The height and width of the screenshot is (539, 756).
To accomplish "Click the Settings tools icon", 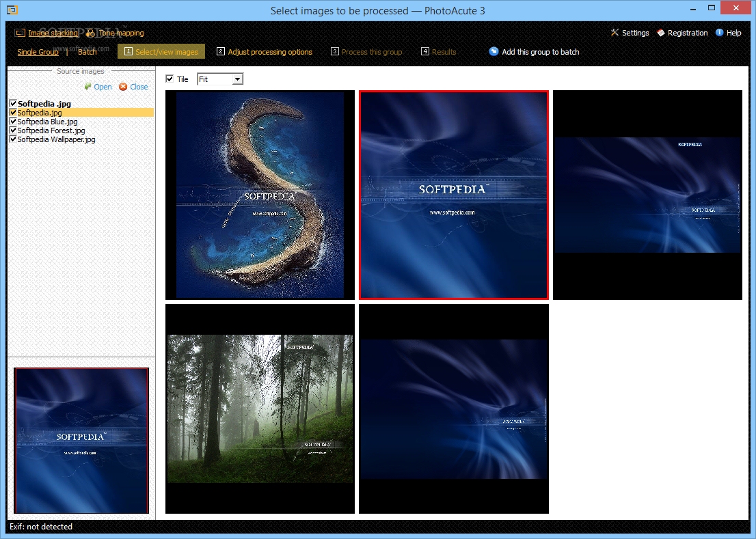I will tap(615, 32).
